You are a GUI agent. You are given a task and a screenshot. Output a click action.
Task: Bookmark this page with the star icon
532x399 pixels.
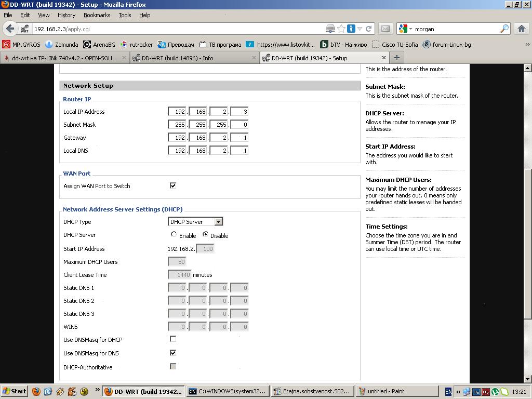[341, 29]
